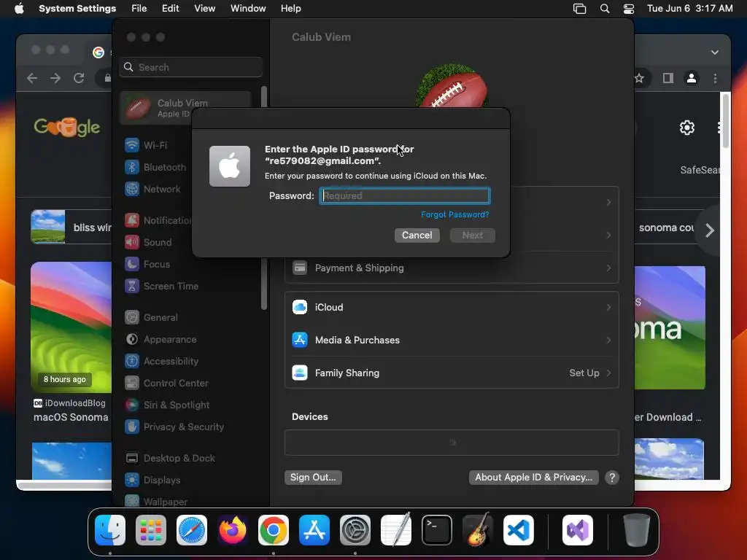This screenshot has height=560, width=747.
Task: Open Family Sharing Set Up row
Action: coord(451,373)
